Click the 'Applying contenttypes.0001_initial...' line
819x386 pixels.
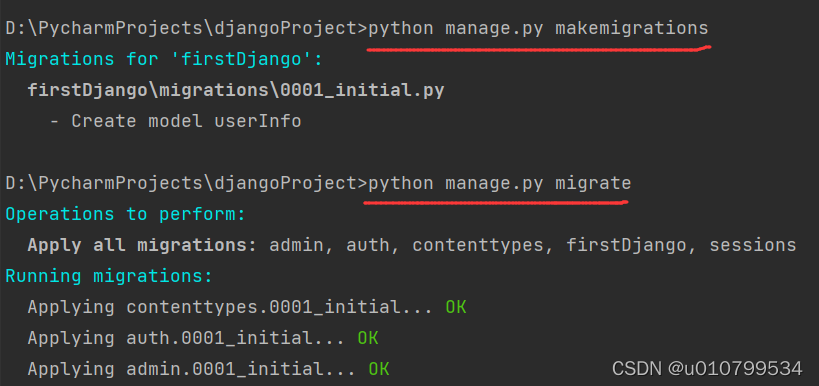click(x=230, y=307)
